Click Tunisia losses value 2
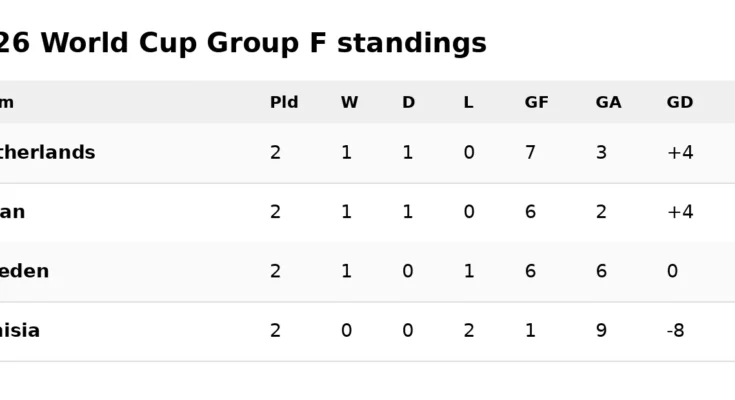735x400 pixels. (469, 331)
